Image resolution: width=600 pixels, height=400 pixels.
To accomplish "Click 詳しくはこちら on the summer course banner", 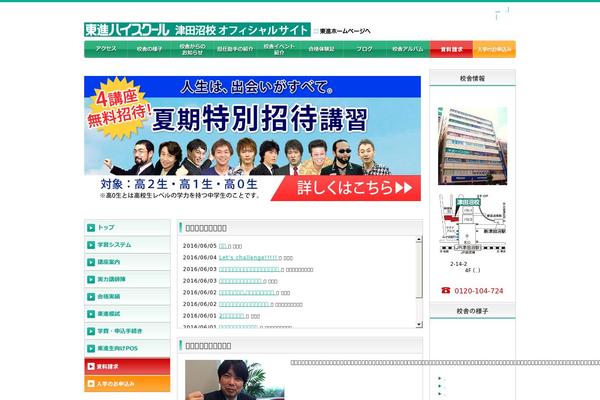I will (346, 188).
